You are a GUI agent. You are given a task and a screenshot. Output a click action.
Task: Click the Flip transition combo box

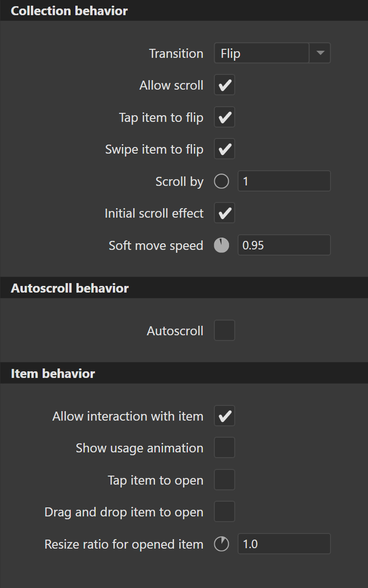261,53
